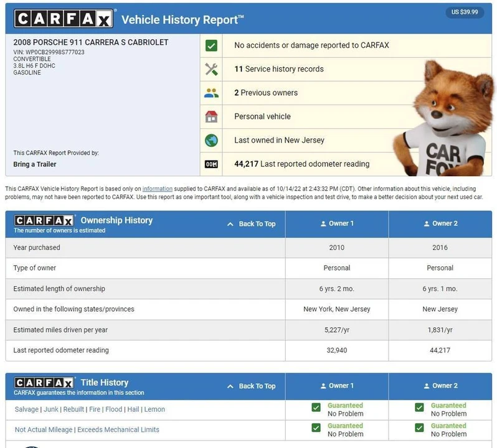497x448 pixels.
Task: Open the Exceeds Mechanical Limits link
Action: click(118, 429)
